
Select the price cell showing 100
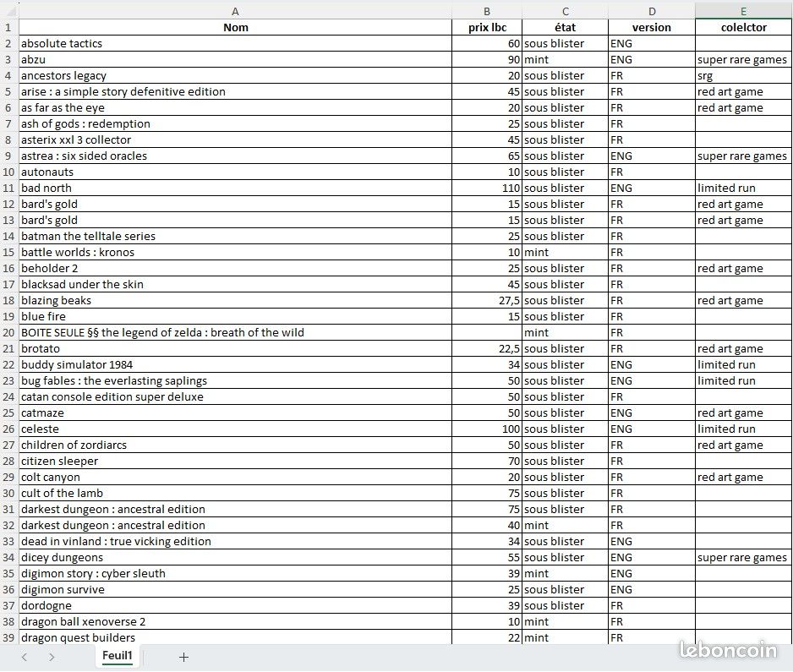[x=486, y=429]
